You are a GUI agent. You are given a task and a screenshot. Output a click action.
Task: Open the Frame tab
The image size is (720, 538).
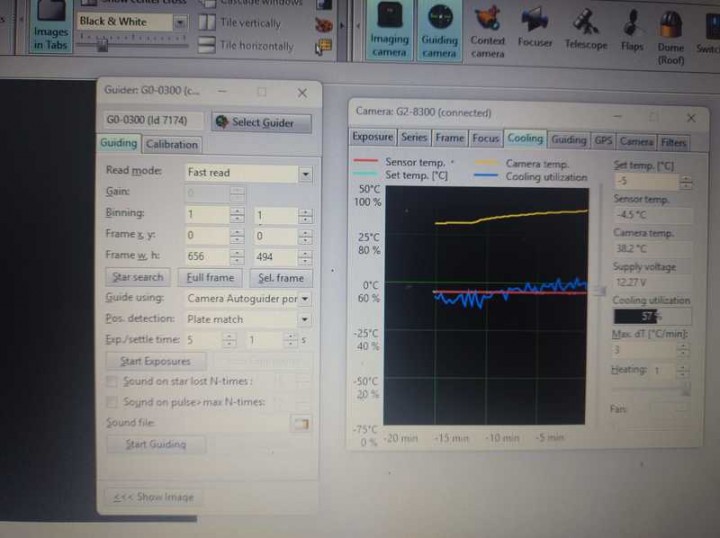click(450, 138)
